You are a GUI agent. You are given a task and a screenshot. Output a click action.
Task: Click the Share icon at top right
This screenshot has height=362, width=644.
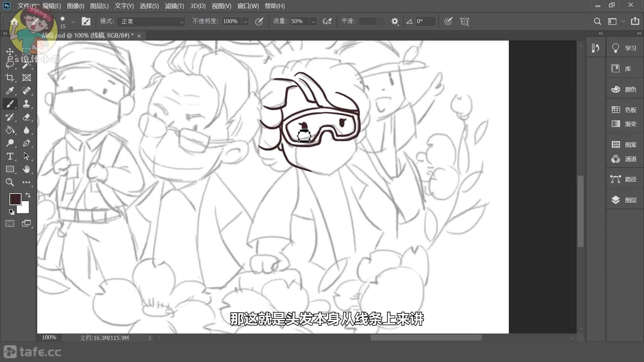pos(635,21)
